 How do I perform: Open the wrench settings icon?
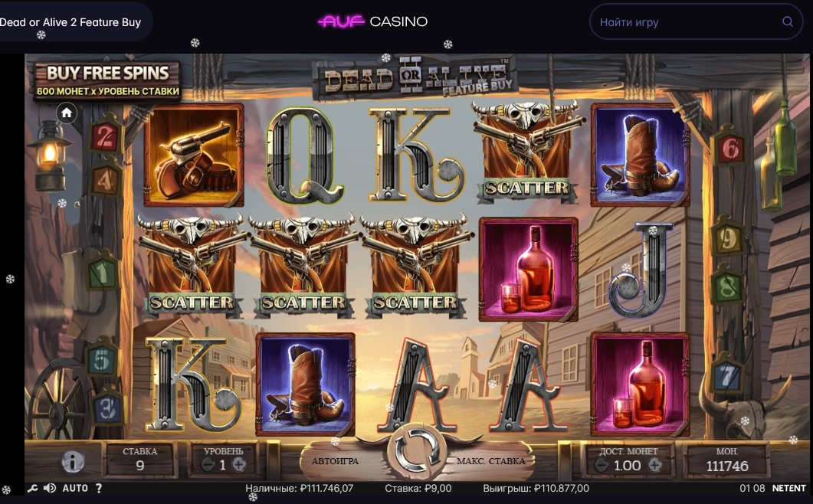coord(33,489)
